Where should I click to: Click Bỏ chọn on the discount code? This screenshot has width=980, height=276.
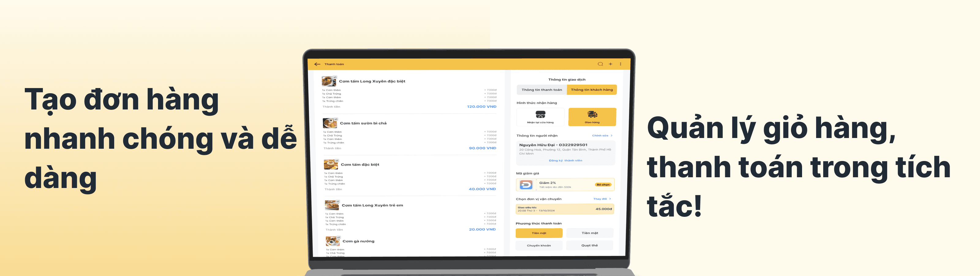[603, 185]
